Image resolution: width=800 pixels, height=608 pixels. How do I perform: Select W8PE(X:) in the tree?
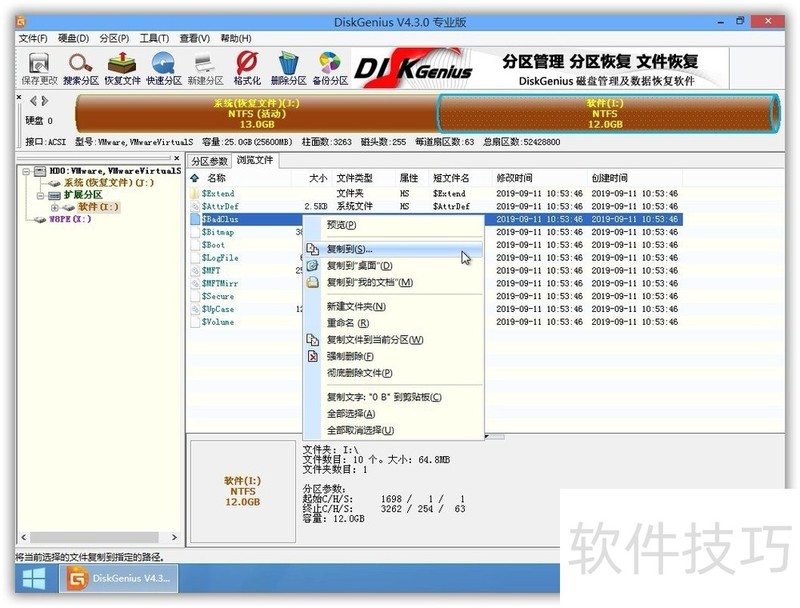click(70, 219)
